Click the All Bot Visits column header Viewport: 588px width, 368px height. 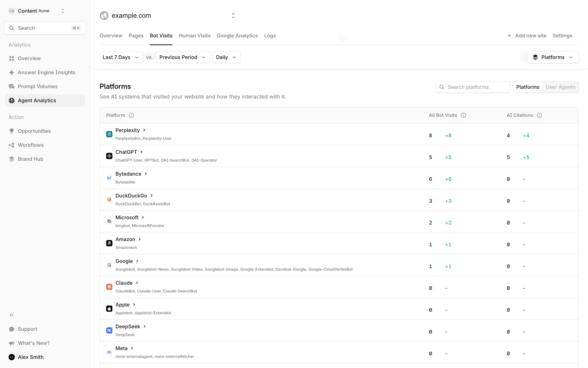tap(443, 115)
